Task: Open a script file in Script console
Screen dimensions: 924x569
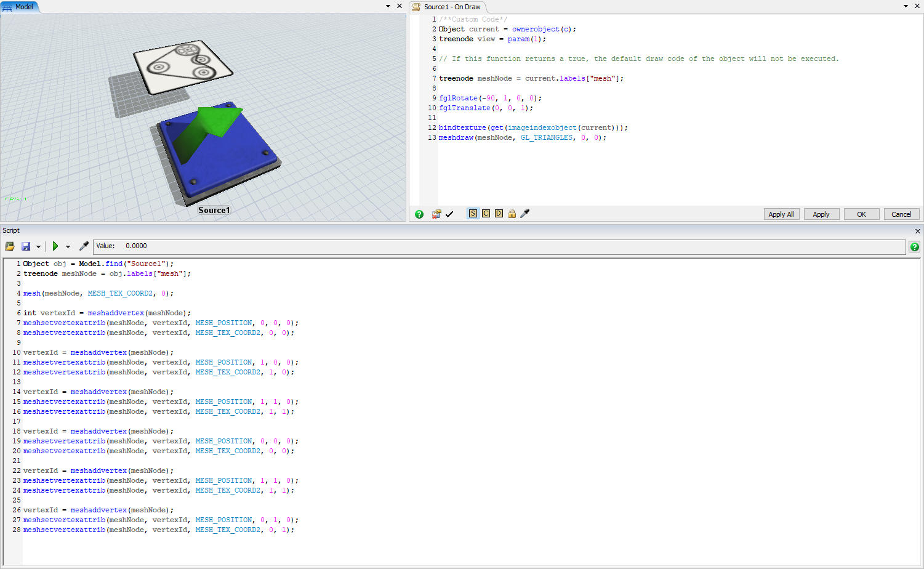Action: point(10,246)
